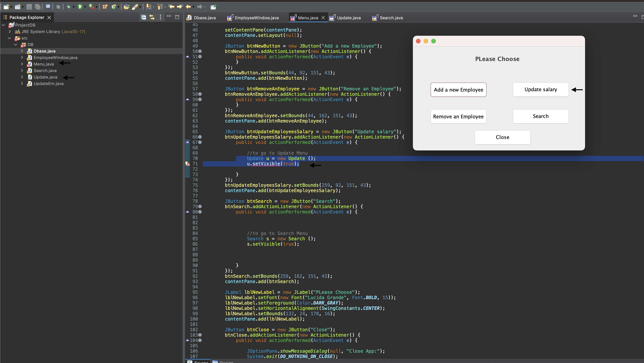644x363 pixels.
Task: Click the Run External Tools icon
Action: [x=91, y=7]
